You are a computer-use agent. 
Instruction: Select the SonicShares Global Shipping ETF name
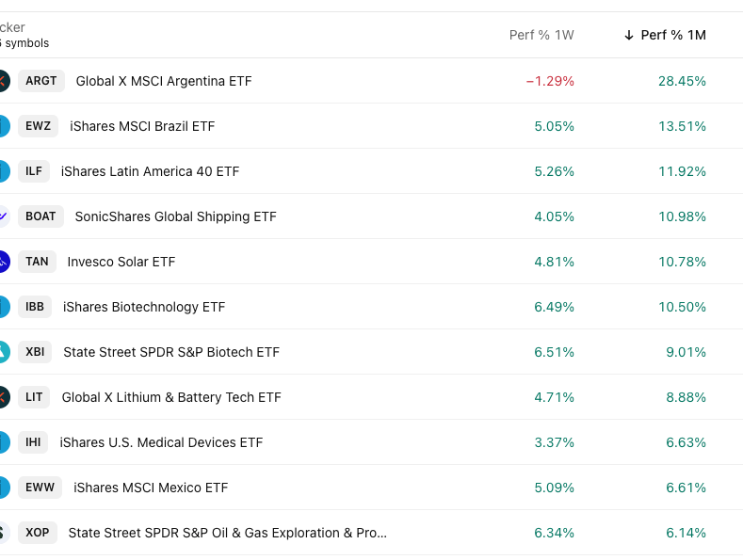175,216
